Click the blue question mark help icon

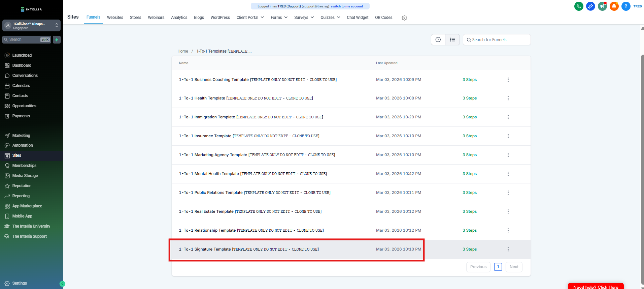point(626,6)
